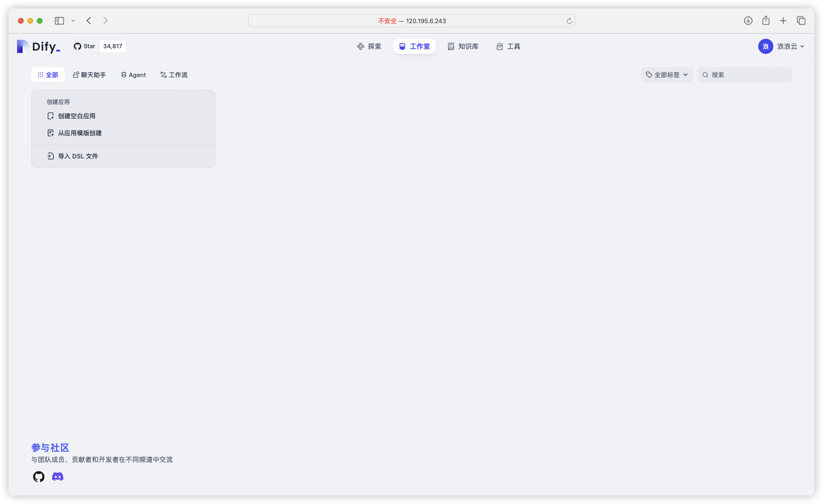Expand the sidebar options chevron
This screenshot has height=504, width=823.
(x=73, y=21)
